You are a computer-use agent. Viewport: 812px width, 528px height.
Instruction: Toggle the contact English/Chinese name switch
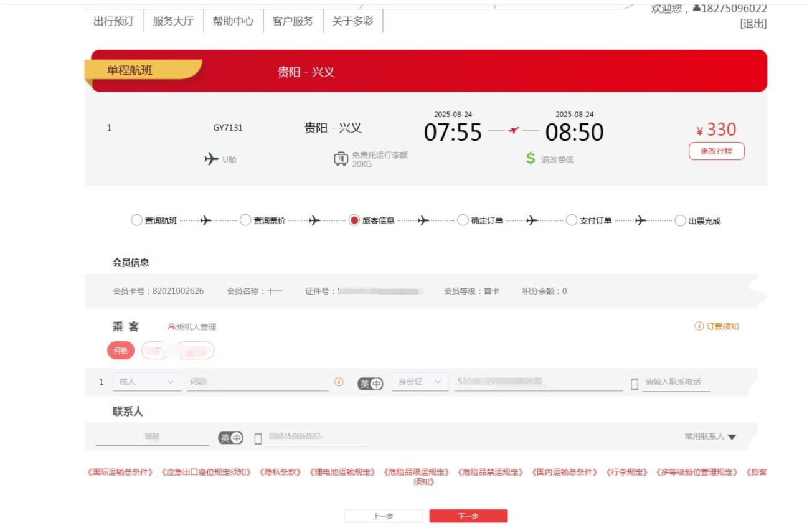pos(230,438)
